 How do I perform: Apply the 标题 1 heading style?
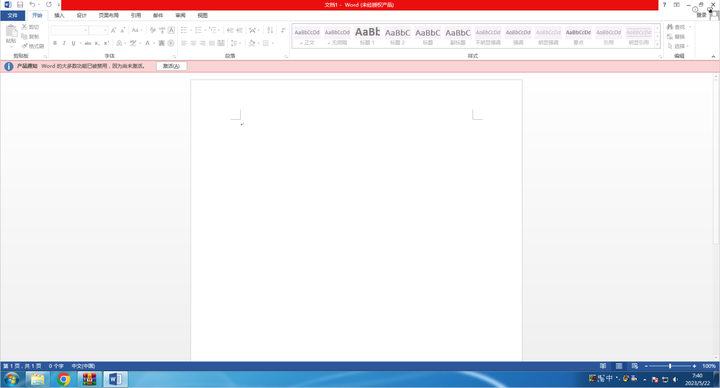click(367, 36)
